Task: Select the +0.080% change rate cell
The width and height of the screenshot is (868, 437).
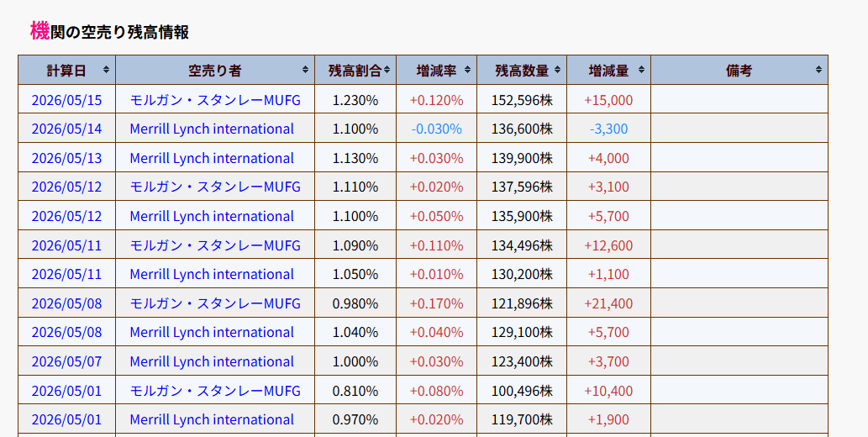Action: (x=437, y=391)
